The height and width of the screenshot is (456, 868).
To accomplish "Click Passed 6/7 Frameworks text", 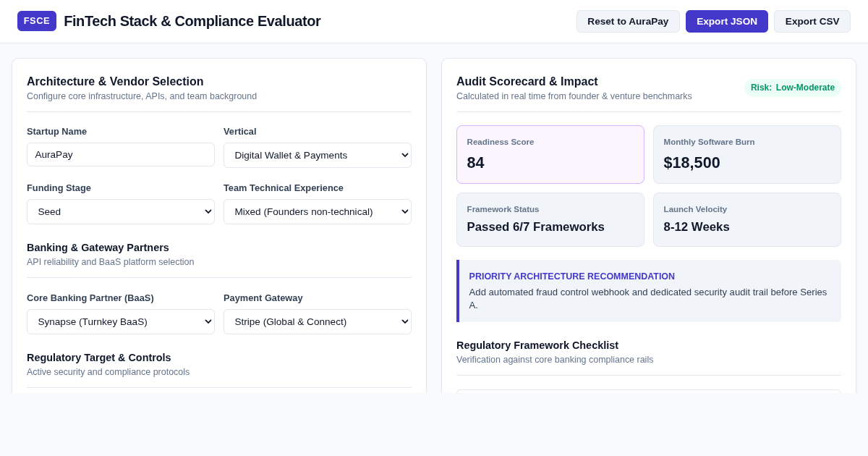I will 536,227.
